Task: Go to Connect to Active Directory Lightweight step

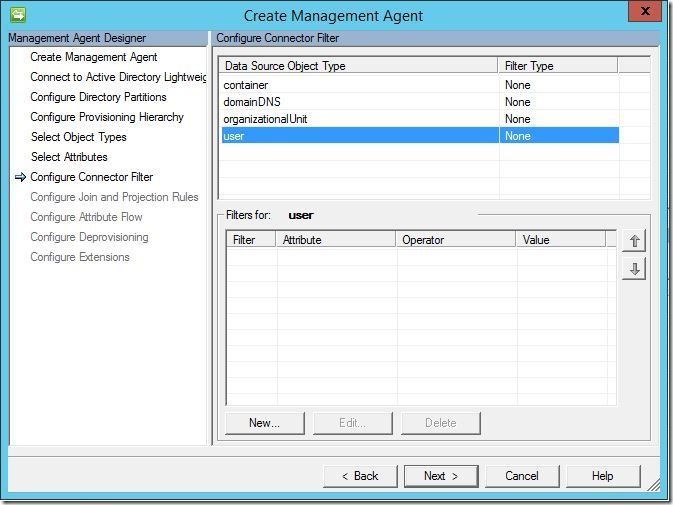Action: 118,77
